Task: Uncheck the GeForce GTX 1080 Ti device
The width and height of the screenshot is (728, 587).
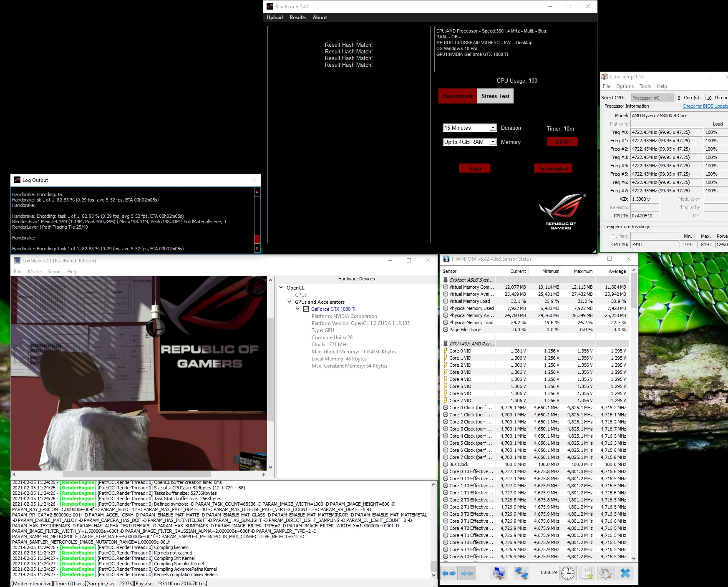Action: click(x=306, y=309)
